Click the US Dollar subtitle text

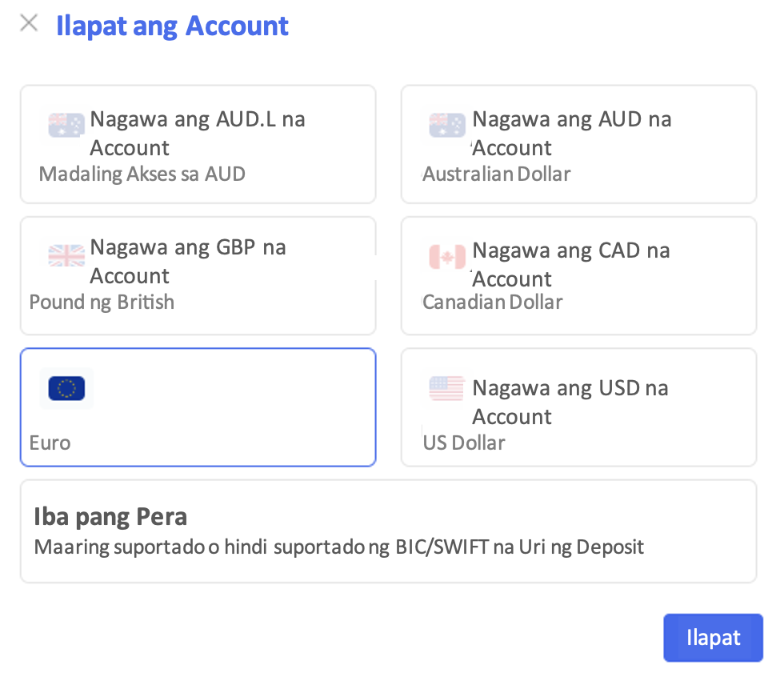[x=464, y=443]
